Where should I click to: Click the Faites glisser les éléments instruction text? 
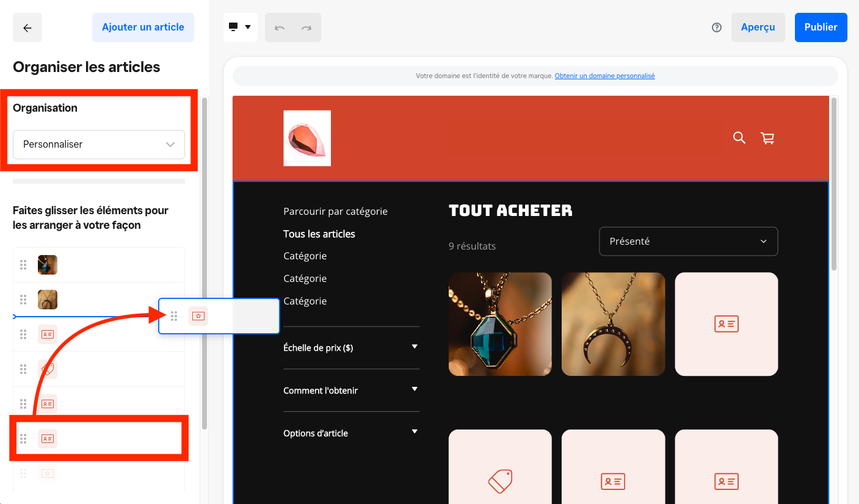point(90,218)
